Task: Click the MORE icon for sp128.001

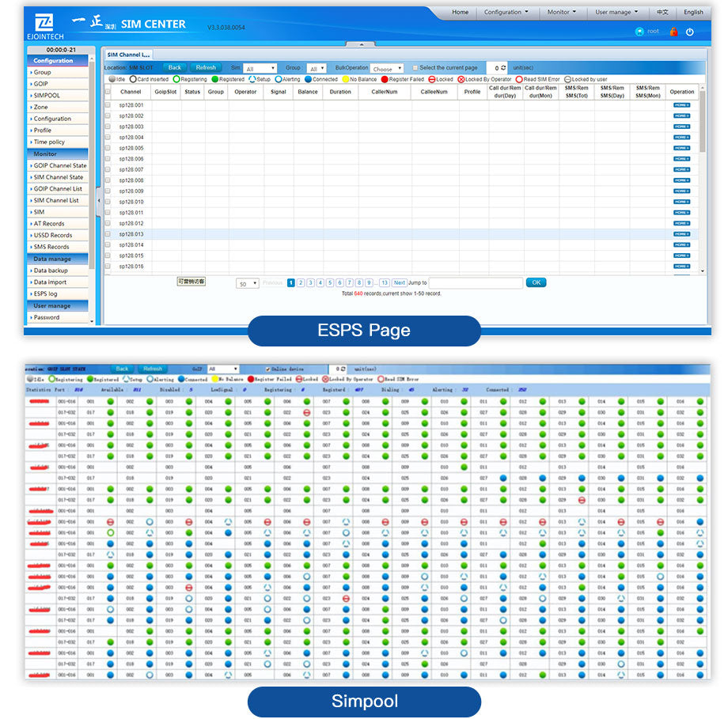Action: click(x=681, y=105)
